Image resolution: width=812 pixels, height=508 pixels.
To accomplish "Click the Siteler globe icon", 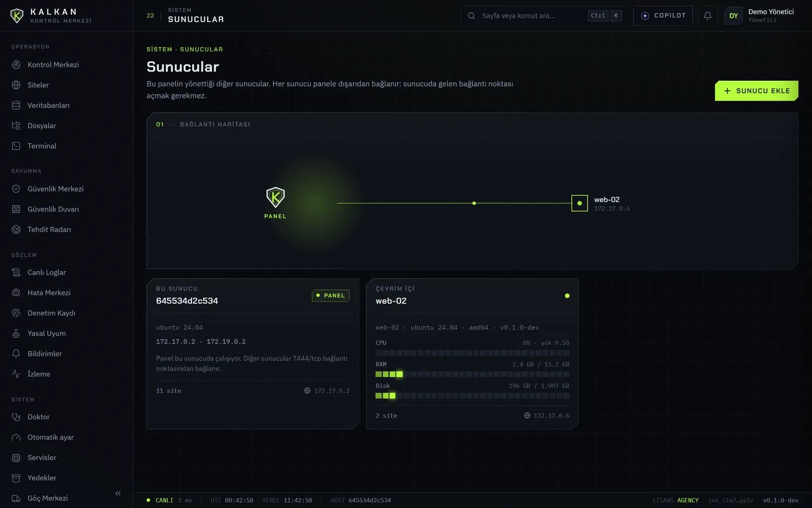I will pyautogui.click(x=16, y=85).
